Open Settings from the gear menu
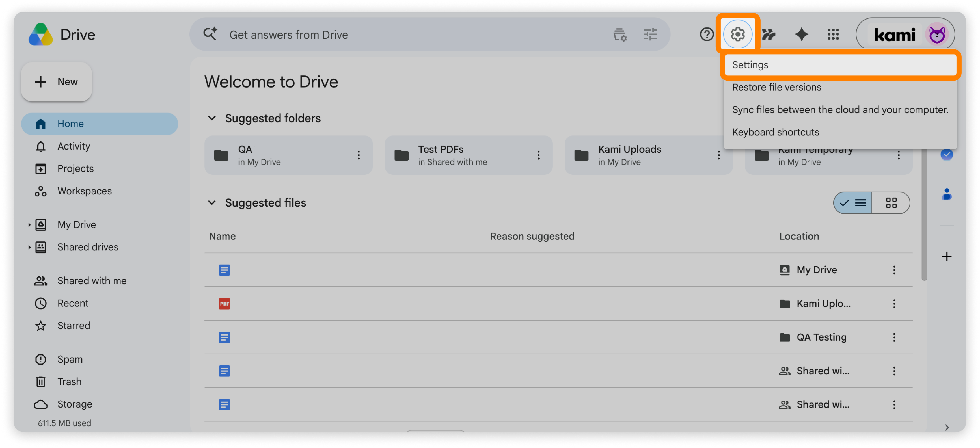 tap(840, 65)
